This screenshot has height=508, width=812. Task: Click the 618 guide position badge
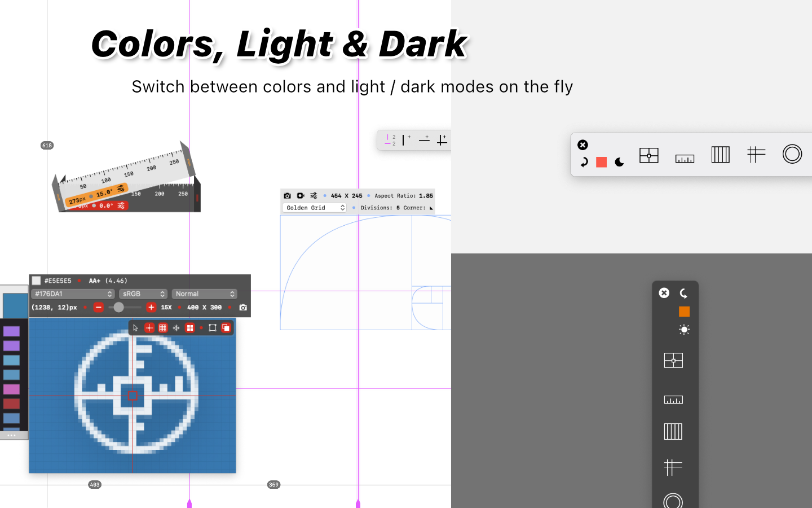coord(47,146)
